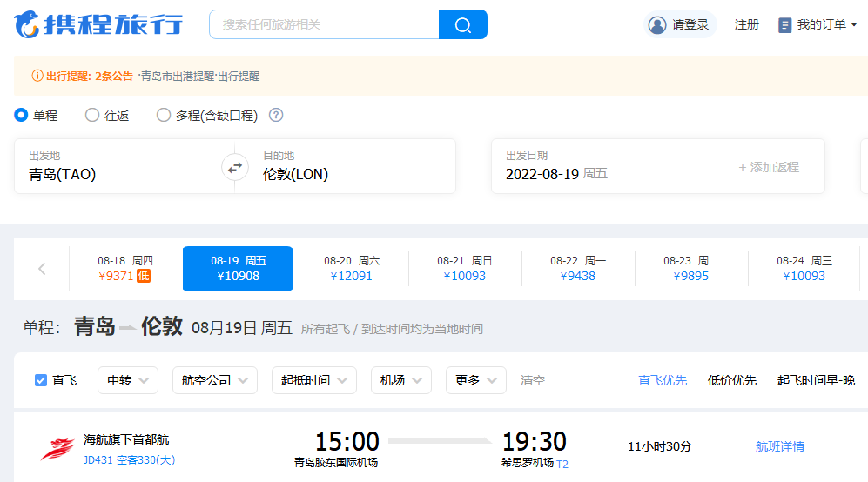Click + 添加返程 add return trip
Image resolution: width=868 pixels, height=482 pixels.
pos(769,167)
